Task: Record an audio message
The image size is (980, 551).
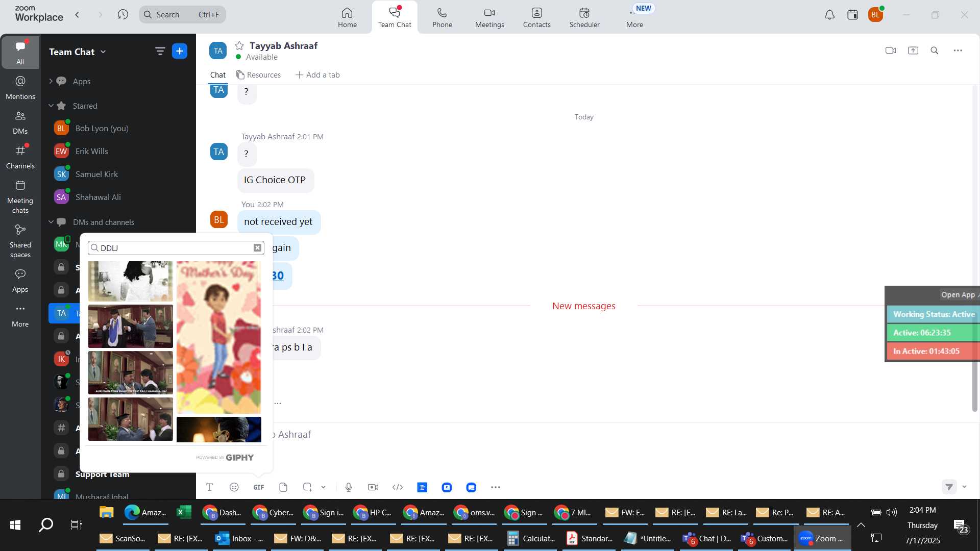Action: coord(349,487)
